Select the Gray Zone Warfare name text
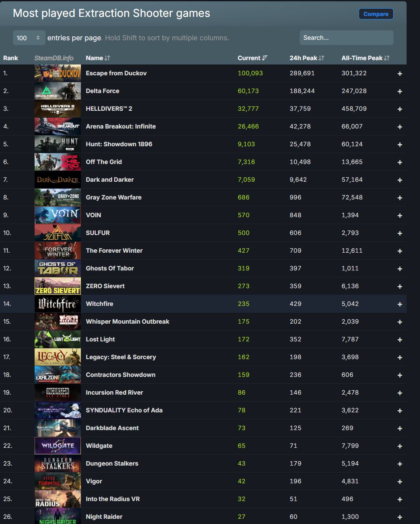 point(114,197)
